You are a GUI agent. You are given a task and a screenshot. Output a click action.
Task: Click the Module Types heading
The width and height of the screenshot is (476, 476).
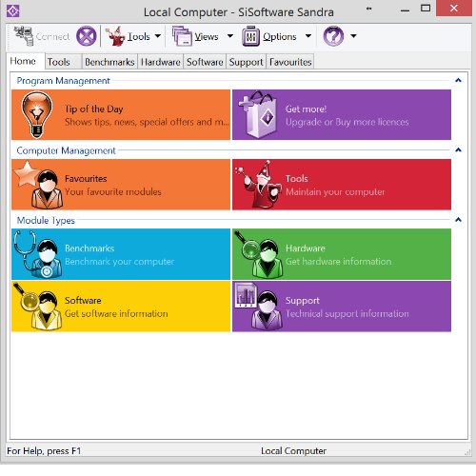(46, 221)
